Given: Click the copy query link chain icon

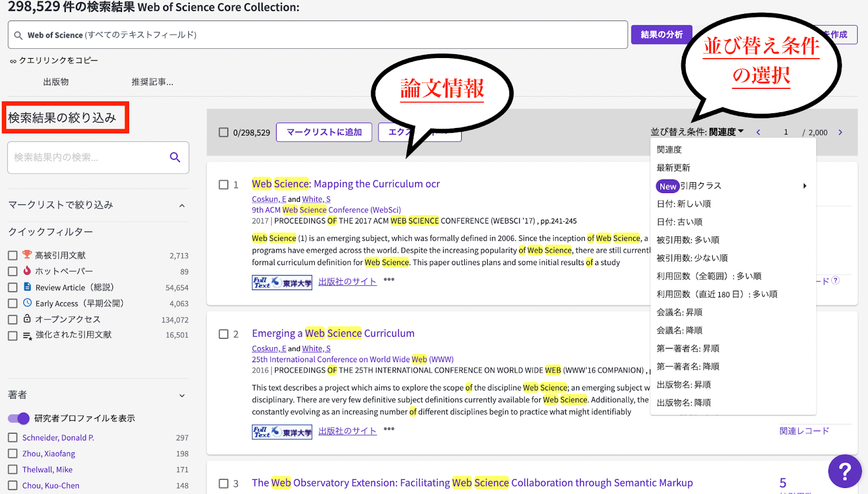Looking at the screenshot, I should tap(13, 61).
